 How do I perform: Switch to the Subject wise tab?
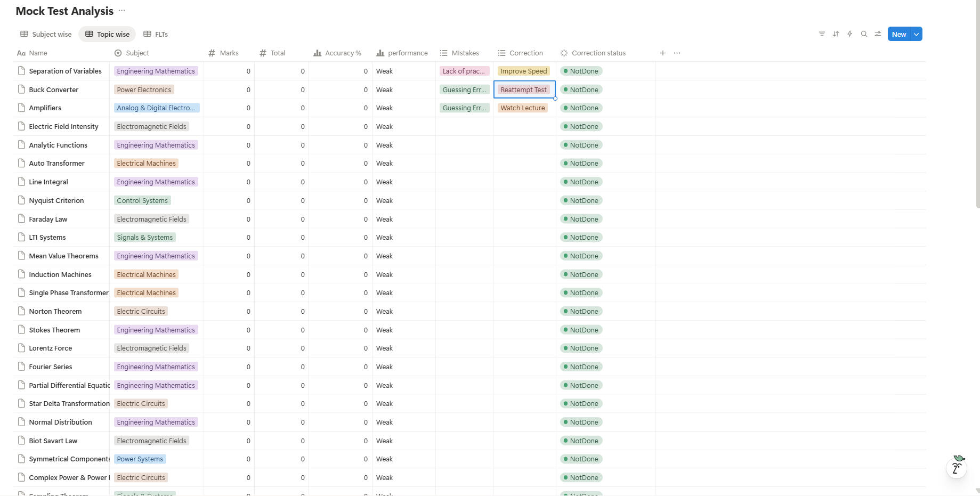(x=46, y=34)
